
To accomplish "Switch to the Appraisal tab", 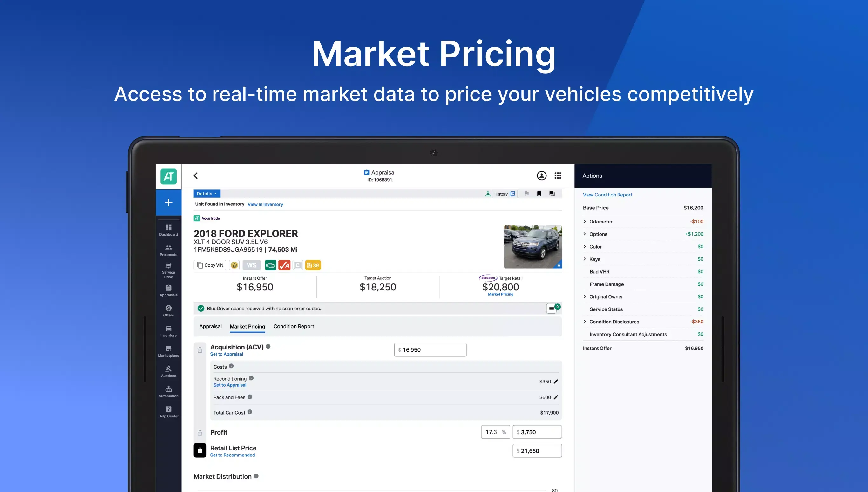I will [x=210, y=326].
